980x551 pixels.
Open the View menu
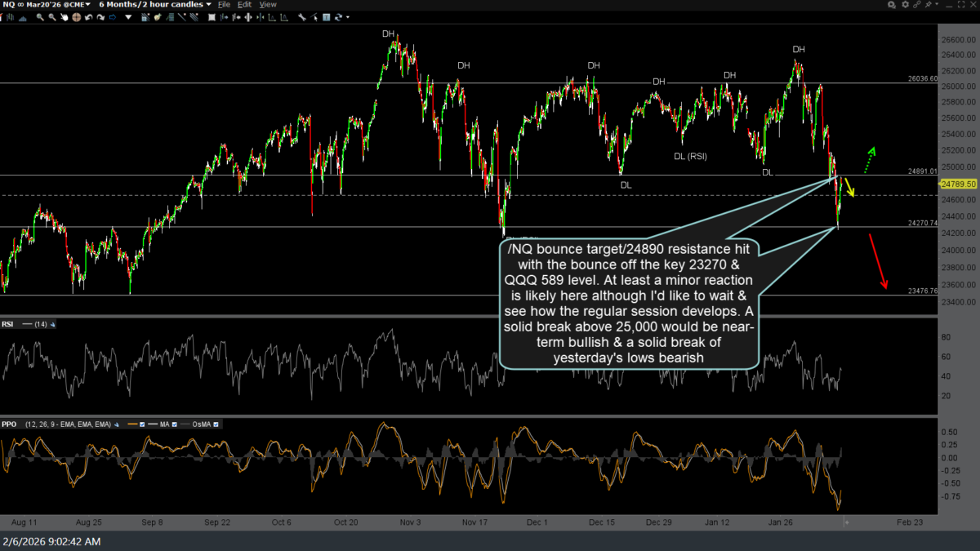(x=268, y=5)
